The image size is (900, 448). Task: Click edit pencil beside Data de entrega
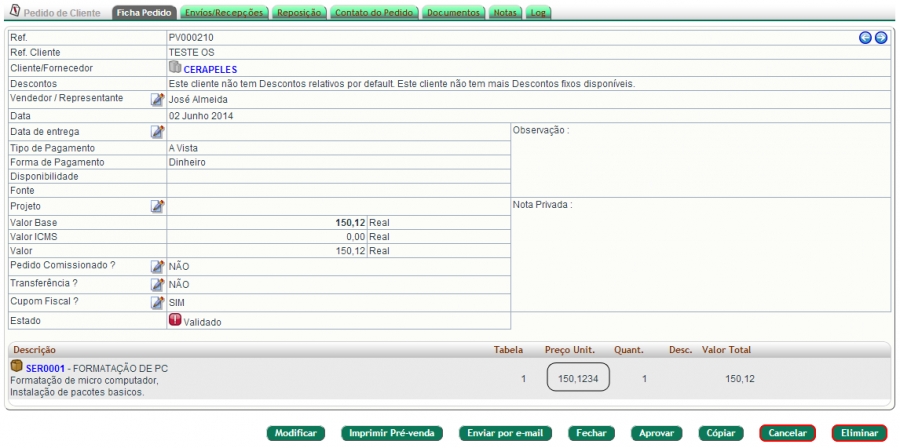tap(157, 132)
